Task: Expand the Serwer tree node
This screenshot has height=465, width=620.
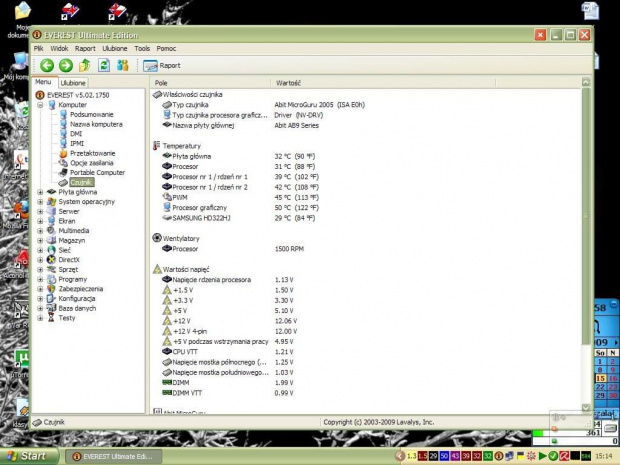Action: pyautogui.click(x=40, y=211)
